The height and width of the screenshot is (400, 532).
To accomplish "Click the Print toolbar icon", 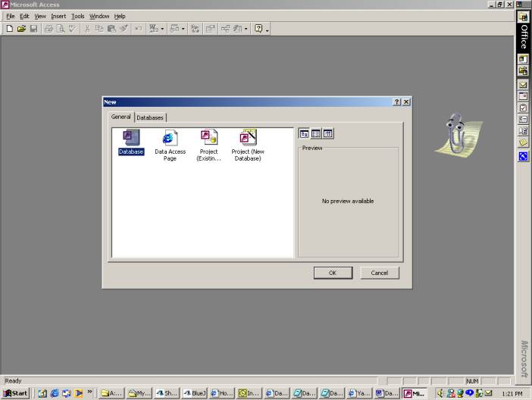I will pos(49,29).
